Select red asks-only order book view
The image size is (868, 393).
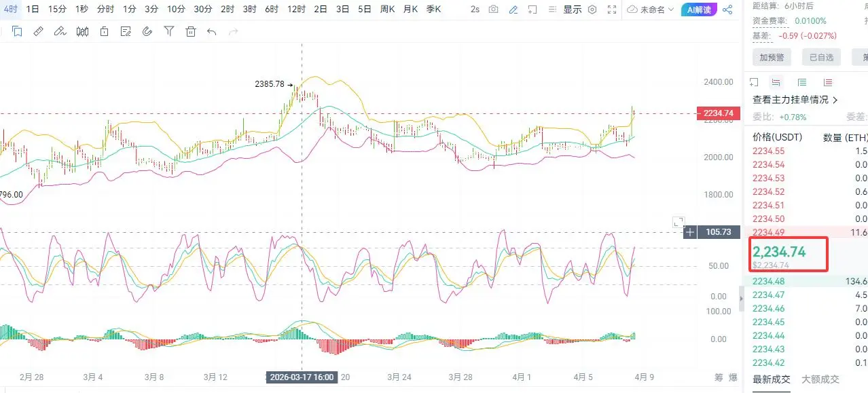(828, 82)
